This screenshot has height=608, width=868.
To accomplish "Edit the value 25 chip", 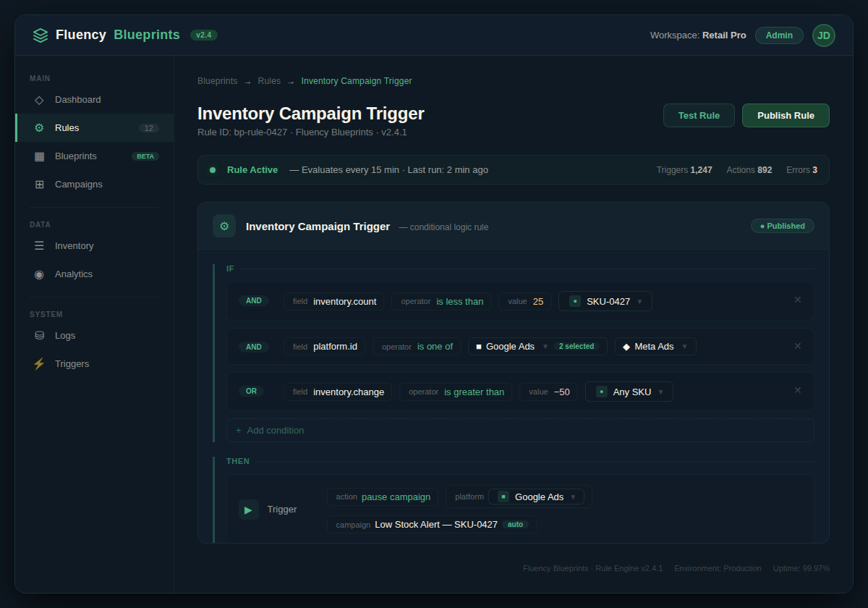I will (x=524, y=301).
